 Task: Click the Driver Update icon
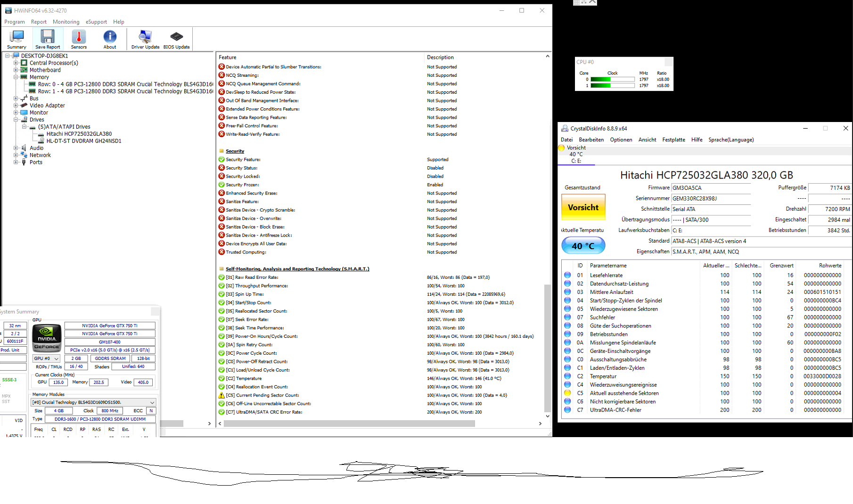pyautogui.click(x=145, y=39)
